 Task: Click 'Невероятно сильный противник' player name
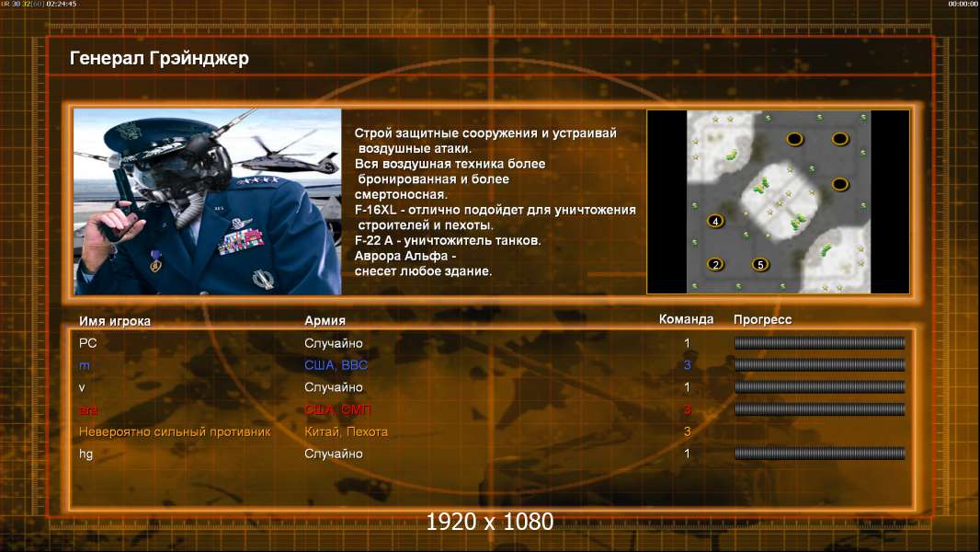(x=175, y=432)
